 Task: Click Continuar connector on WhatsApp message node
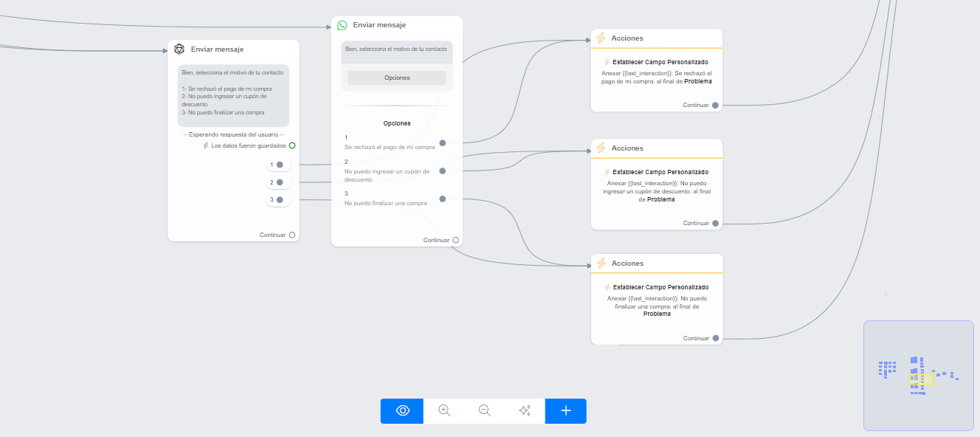pos(456,240)
